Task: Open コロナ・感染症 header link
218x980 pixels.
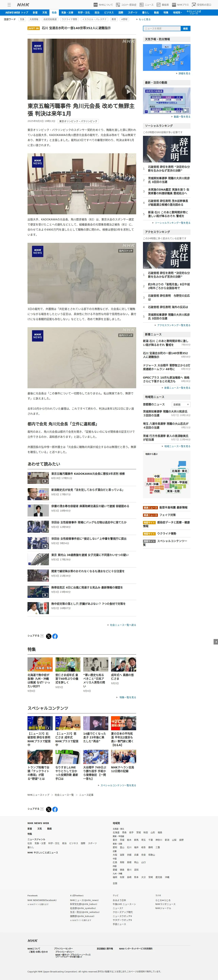Action: click(x=126, y=5)
